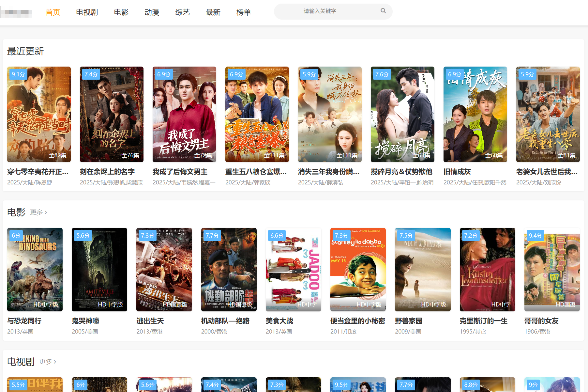
Task: Open the 野兽家园 movie thumbnail
Action: (x=423, y=269)
